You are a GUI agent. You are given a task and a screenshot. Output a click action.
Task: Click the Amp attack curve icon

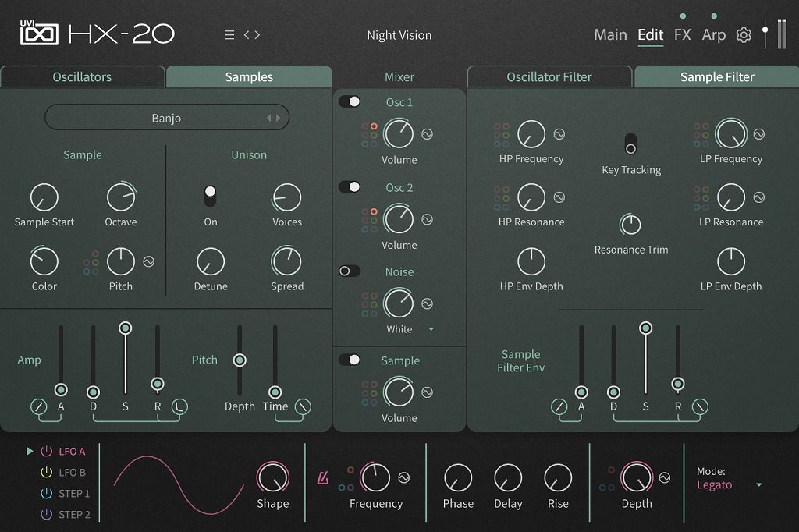(x=38, y=406)
